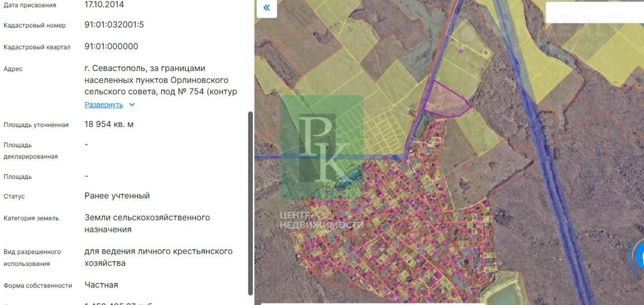Image resolution: width=644 pixels, height=305 pixels.
Task: Open the Развернуть link under address
Action: tap(103, 105)
